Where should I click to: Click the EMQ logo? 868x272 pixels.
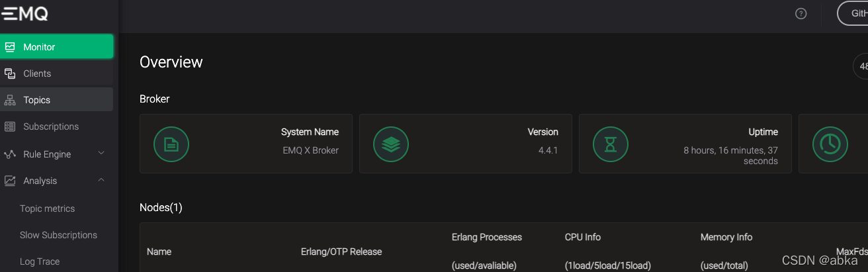pos(24,13)
